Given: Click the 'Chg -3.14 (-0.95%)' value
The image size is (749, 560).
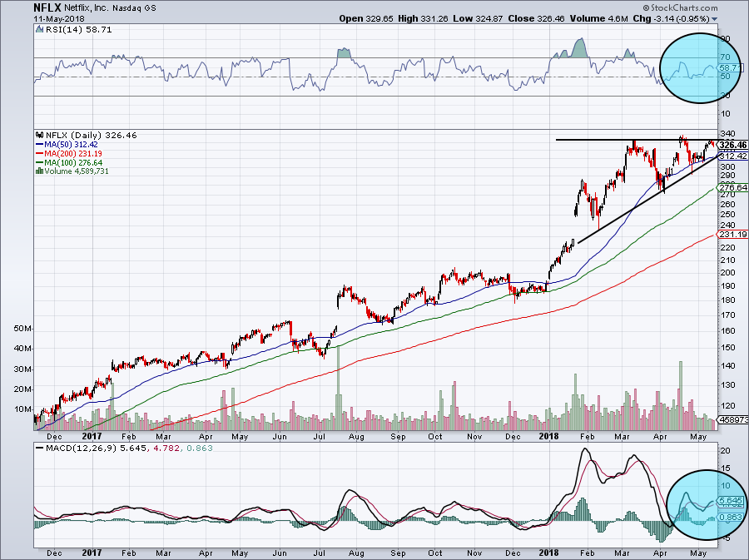Looking at the screenshot, I should [x=671, y=18].
